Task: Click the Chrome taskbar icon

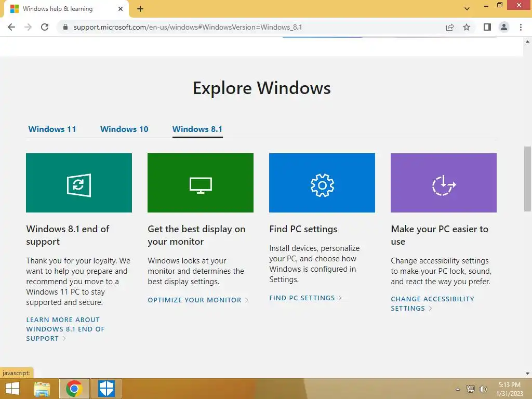Action: (74, 389)
